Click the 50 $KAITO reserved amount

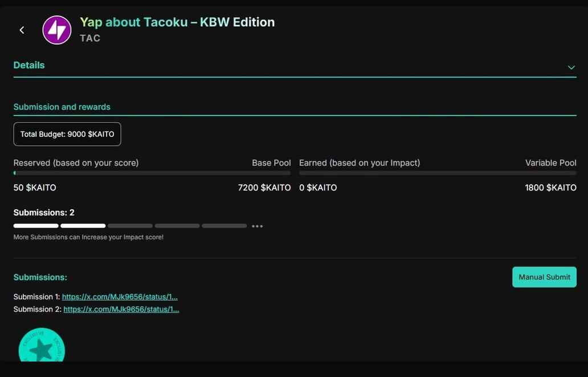tap(35, 188)
